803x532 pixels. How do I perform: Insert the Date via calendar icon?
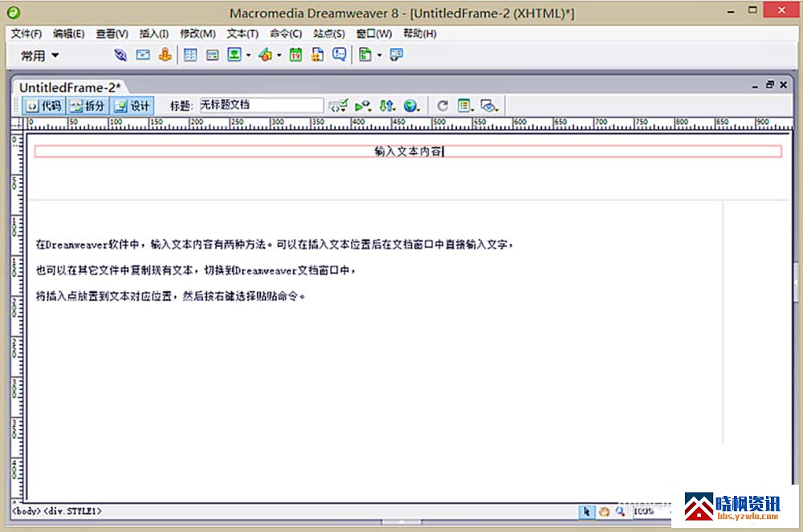296,55
